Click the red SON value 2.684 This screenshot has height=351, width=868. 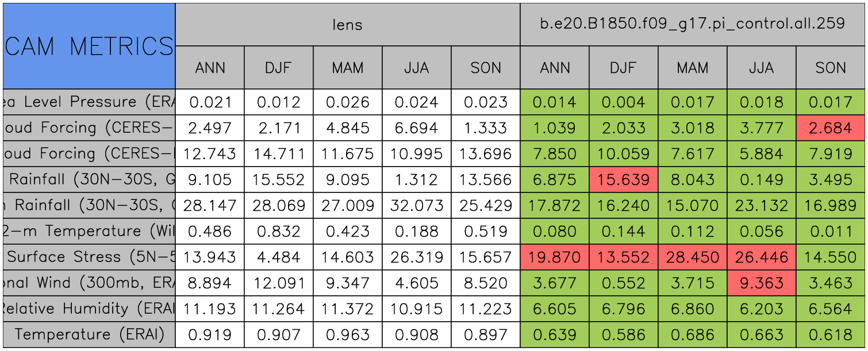[830, 128]
